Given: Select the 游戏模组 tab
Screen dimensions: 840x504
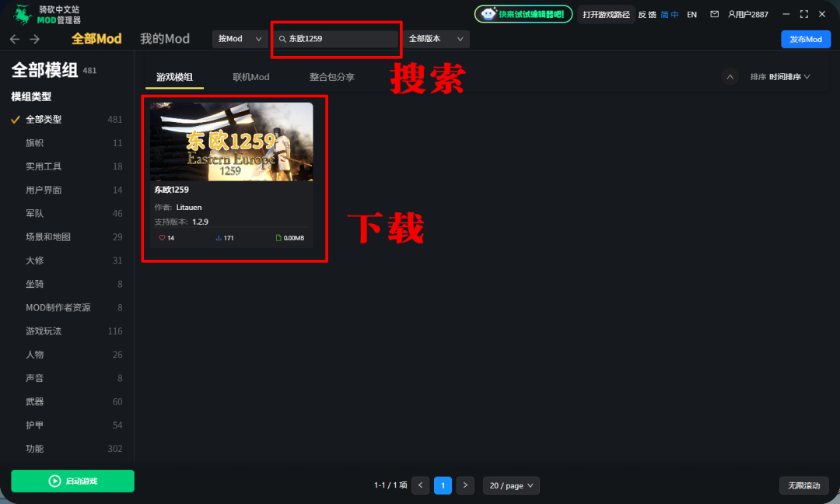Looking at the screenshot, I should click(175, 77).
